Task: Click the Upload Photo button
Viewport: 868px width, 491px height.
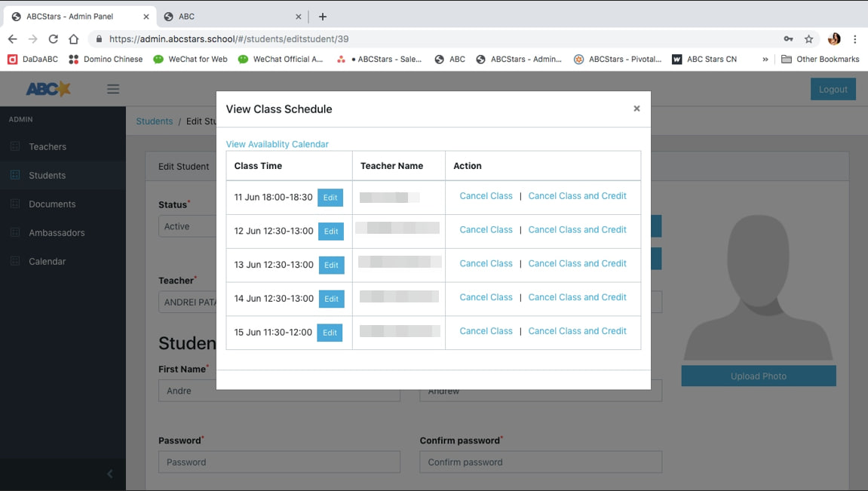Action: click(x=759, y=376)
